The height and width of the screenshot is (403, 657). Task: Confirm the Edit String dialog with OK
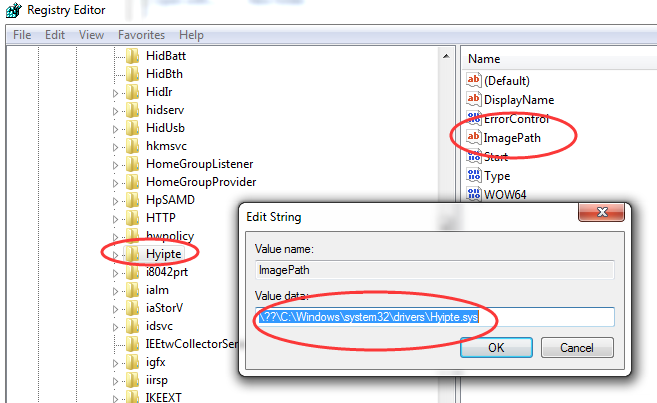pos(496,348)
